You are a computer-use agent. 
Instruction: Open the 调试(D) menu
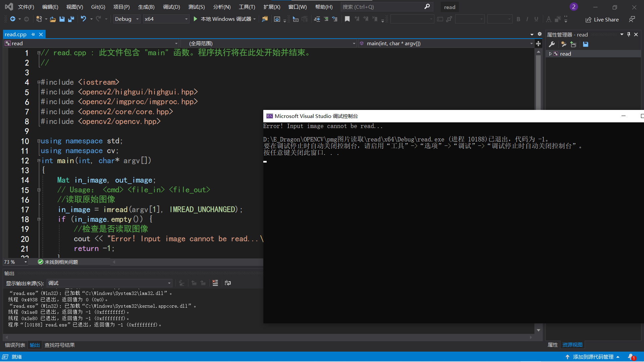pyautogui.click(x=171, y=7)
